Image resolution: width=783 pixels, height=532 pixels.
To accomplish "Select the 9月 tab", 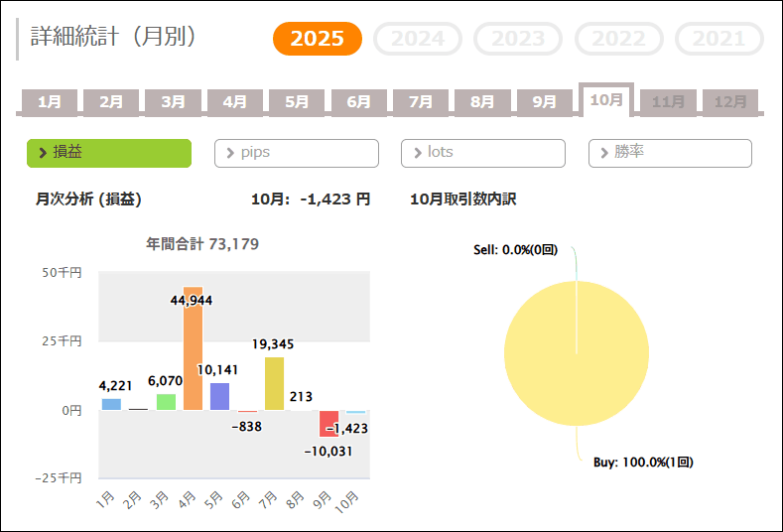I will [545, 101].
